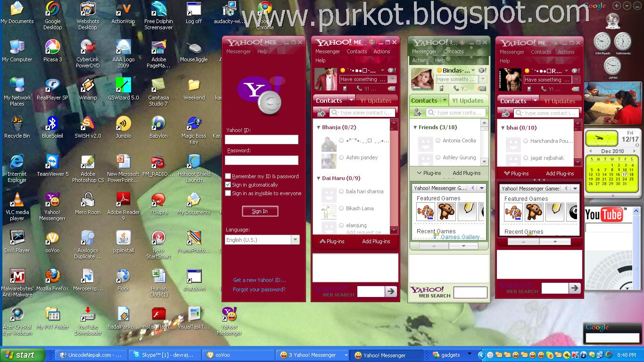Select bala hari sharma status circle
The width and height of the screenshot is (644, 362).
[341, 191]
